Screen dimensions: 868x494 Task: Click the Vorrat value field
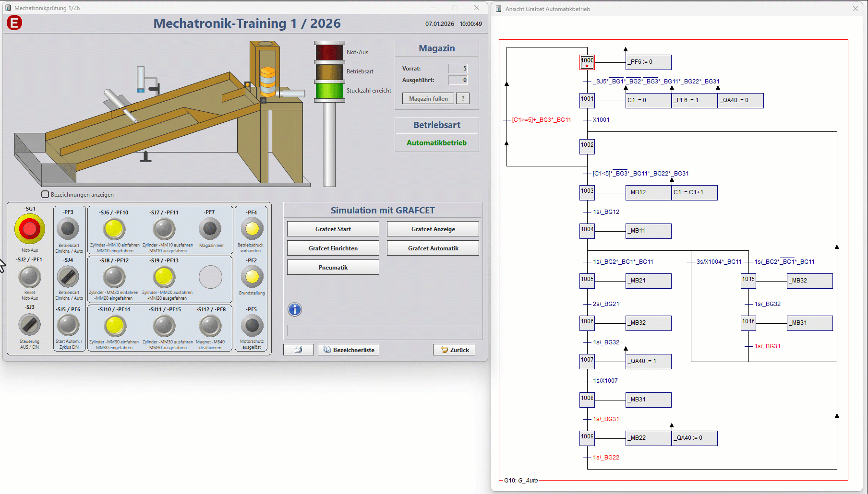458,69
